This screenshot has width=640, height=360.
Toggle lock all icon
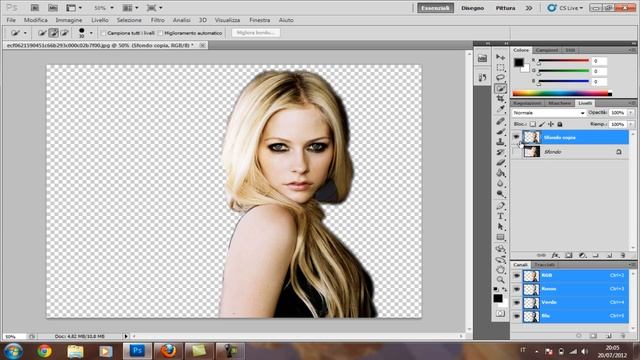pos(560,124)
